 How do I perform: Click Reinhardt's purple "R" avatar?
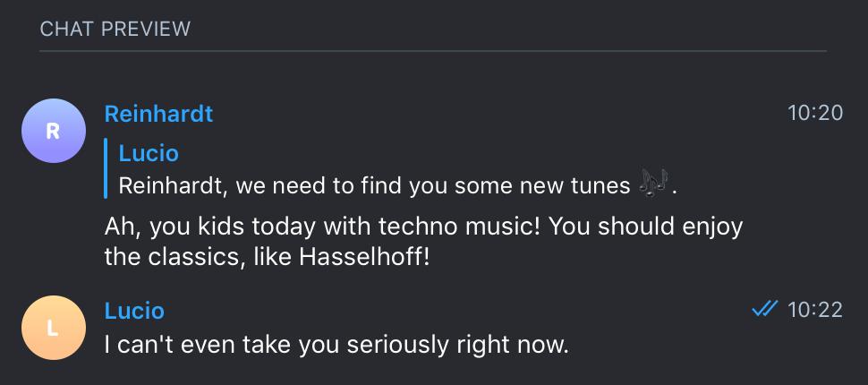tap(53, 131)
